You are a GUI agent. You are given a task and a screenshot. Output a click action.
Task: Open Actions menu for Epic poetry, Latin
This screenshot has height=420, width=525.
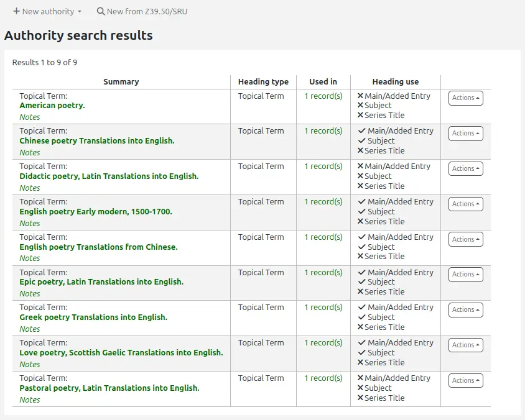pyautogui.click(x=466, y=275)
